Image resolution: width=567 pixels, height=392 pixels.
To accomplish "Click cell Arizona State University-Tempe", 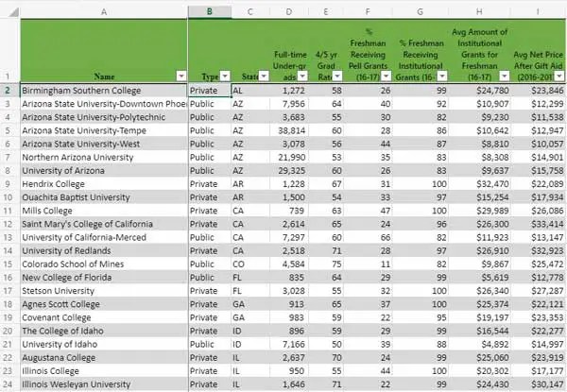I will (104, 130).
